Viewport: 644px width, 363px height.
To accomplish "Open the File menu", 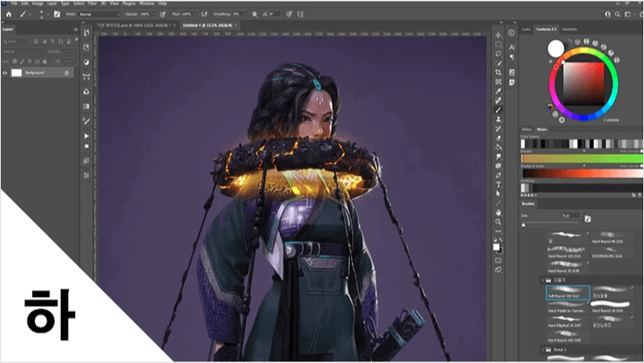I will pyautogui.click(x=14, y=4).
